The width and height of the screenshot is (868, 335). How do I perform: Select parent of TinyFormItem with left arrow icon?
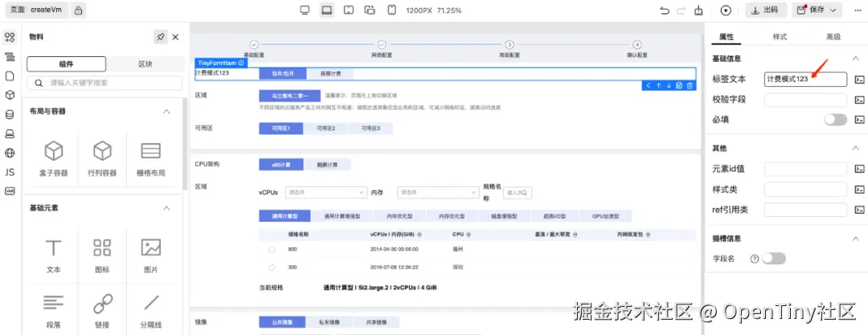point(649,85)
